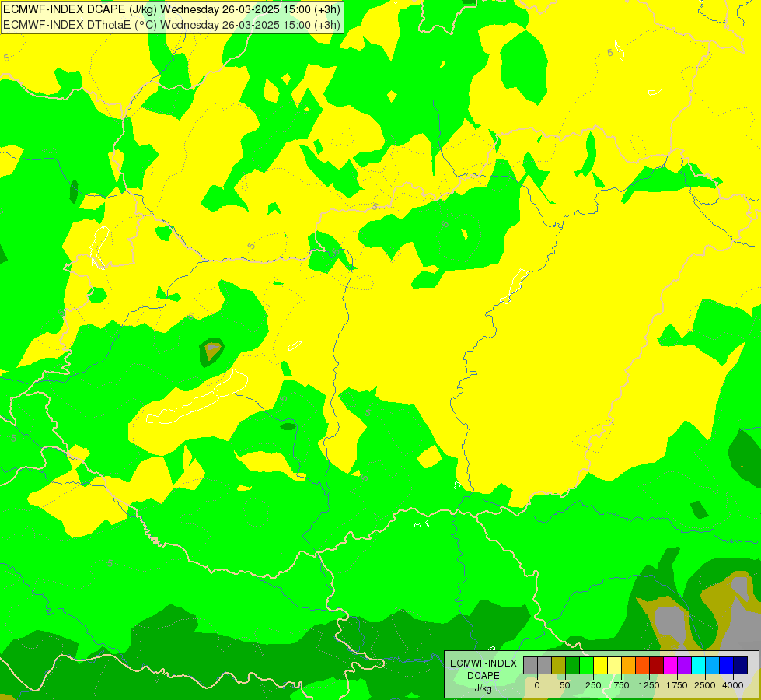Image resolution: width=761 pixels, height=700 pixels.
Task: Click the J/kg unit label in legend
Action: point(483,688)
